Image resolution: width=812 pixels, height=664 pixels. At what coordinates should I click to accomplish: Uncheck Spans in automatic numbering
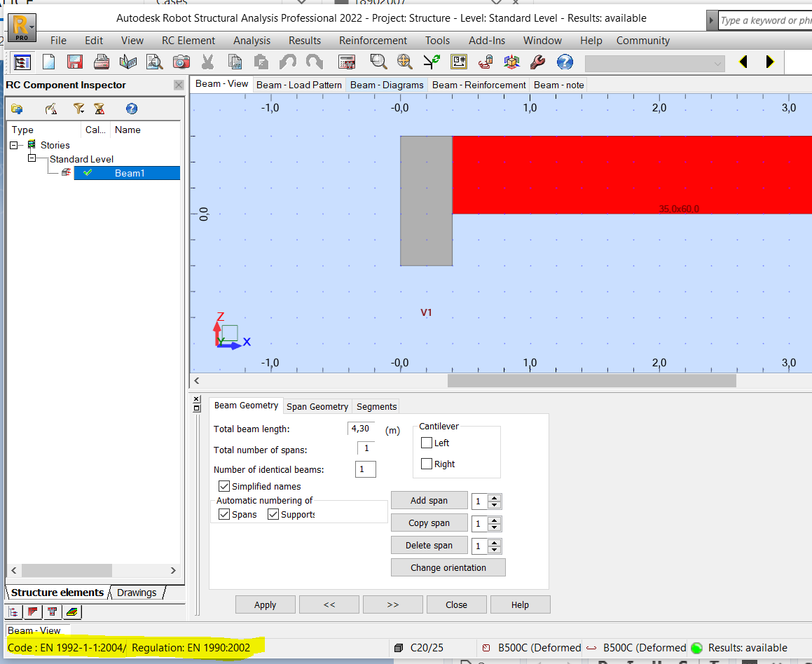coord(225,513)
